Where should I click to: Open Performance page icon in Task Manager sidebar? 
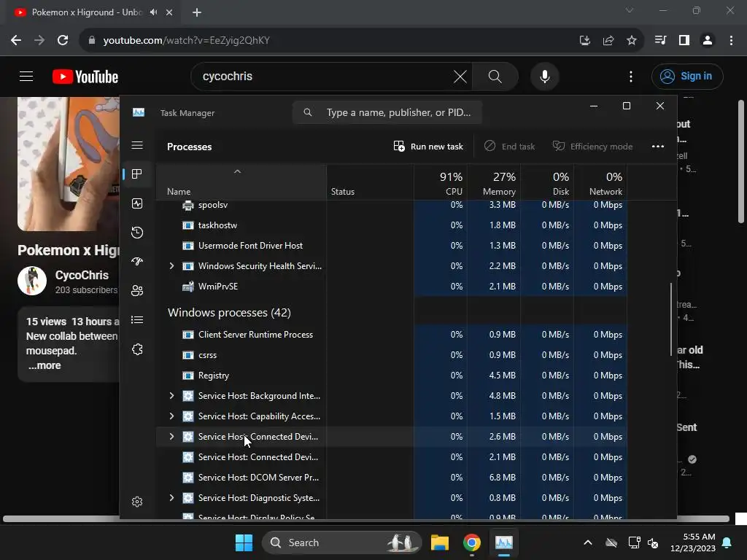click(137, 204)
